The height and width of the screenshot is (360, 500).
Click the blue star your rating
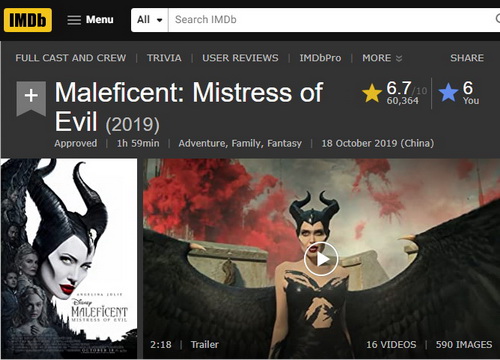(x=448, y=92)
